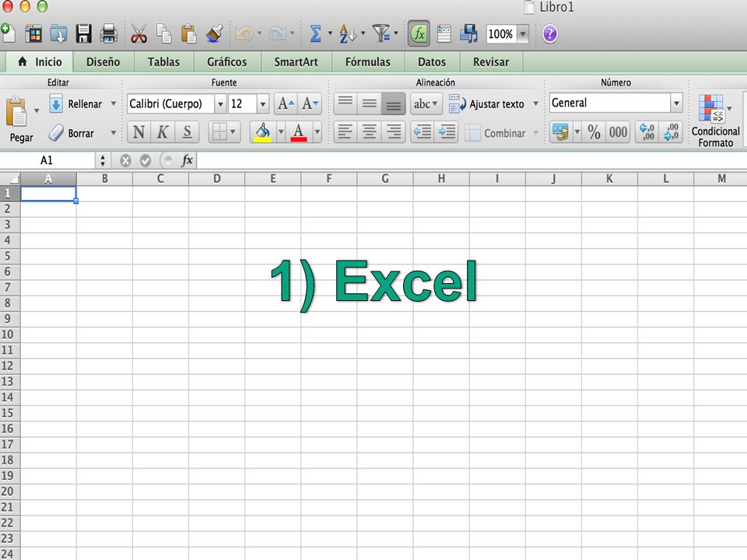Print using the printer icon

109,33
